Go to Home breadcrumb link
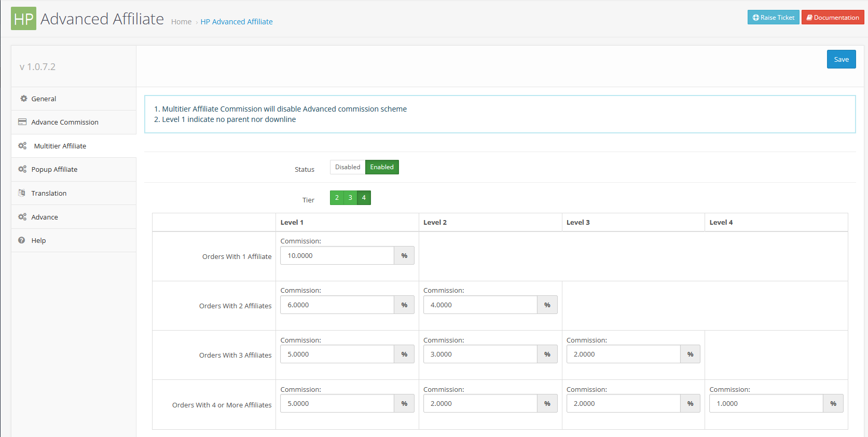Screen dimensions: 868x437 181,22
